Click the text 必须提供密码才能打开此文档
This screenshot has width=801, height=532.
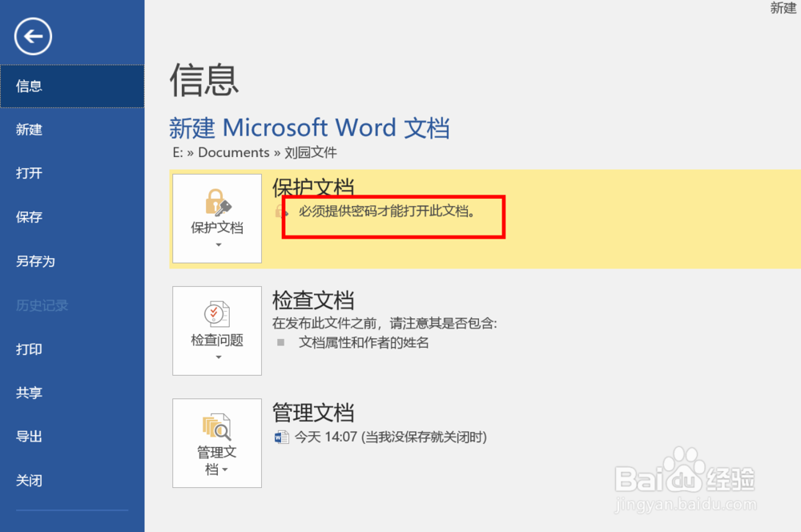(387, 211)
